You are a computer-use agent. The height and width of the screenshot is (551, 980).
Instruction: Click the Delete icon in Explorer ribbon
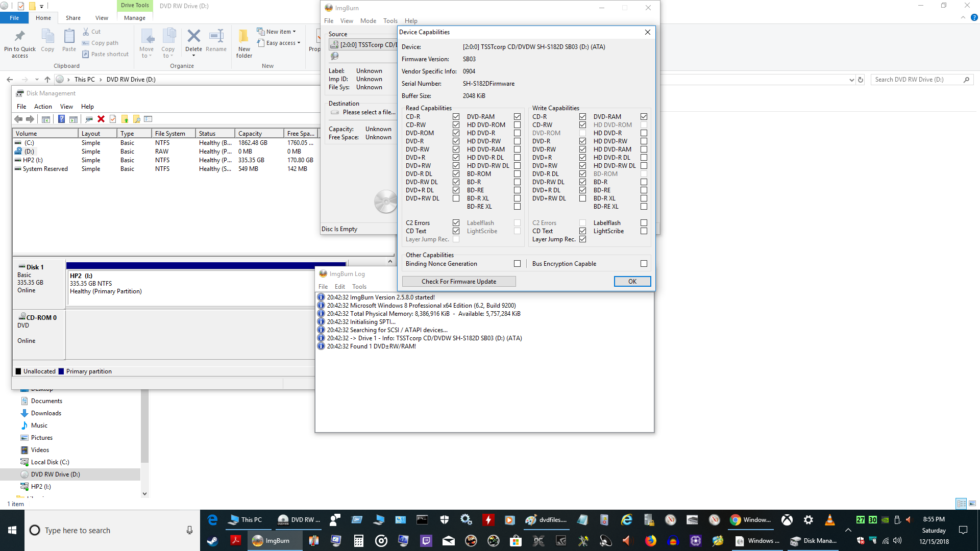[x=193, y=36]
